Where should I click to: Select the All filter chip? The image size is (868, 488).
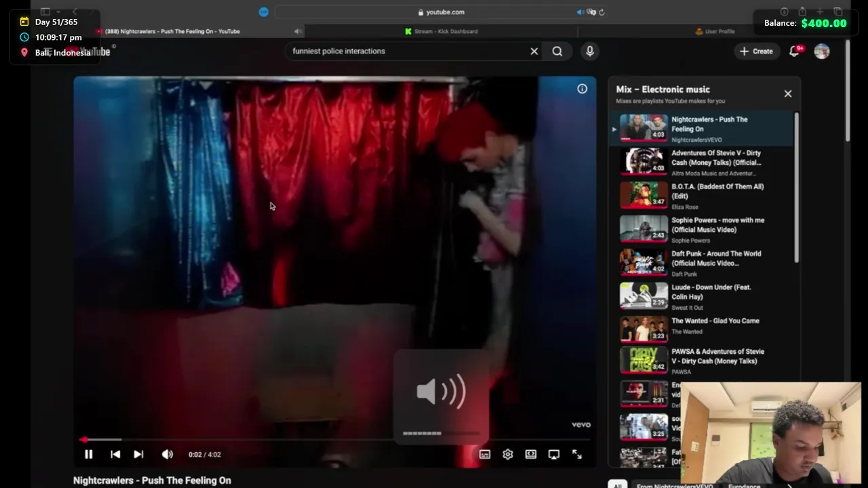point(617,485)
